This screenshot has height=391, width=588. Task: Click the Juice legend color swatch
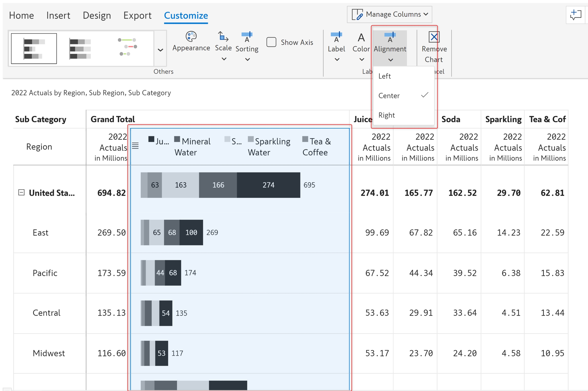click(151, 139)
